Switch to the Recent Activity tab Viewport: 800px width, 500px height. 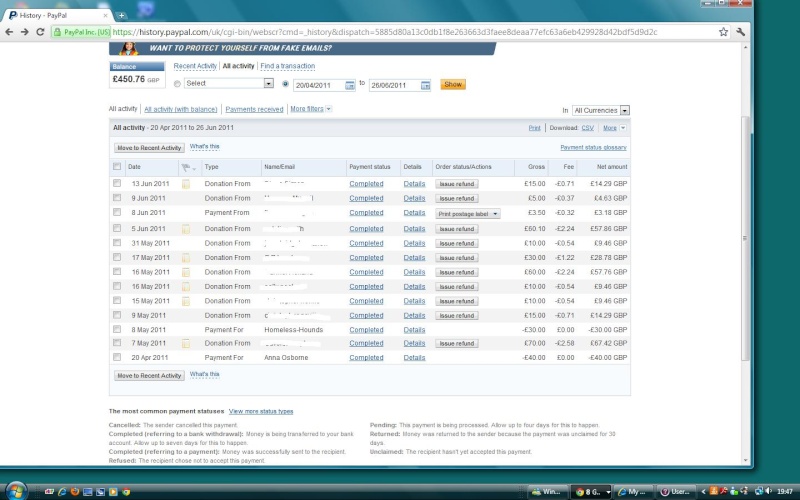pyautogui.click(x=195, y=66)
